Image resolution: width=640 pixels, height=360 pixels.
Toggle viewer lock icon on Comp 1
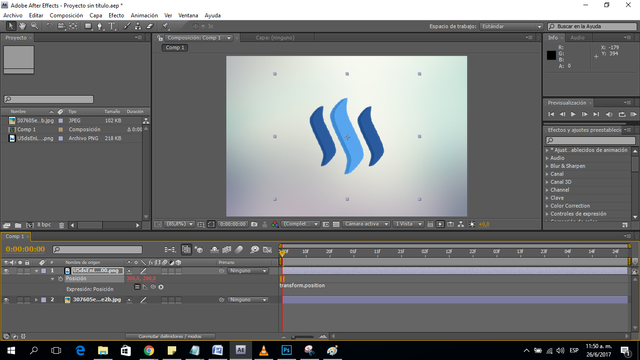click(160, 38)
